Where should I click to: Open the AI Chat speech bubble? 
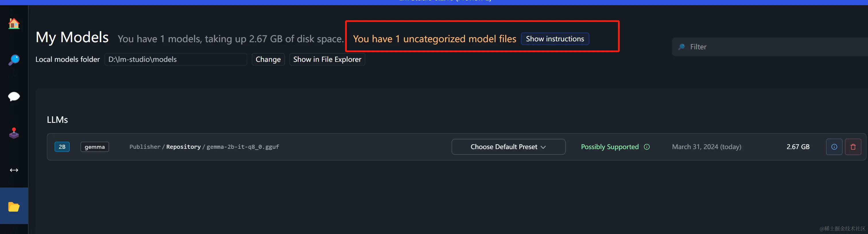point(14,97)
